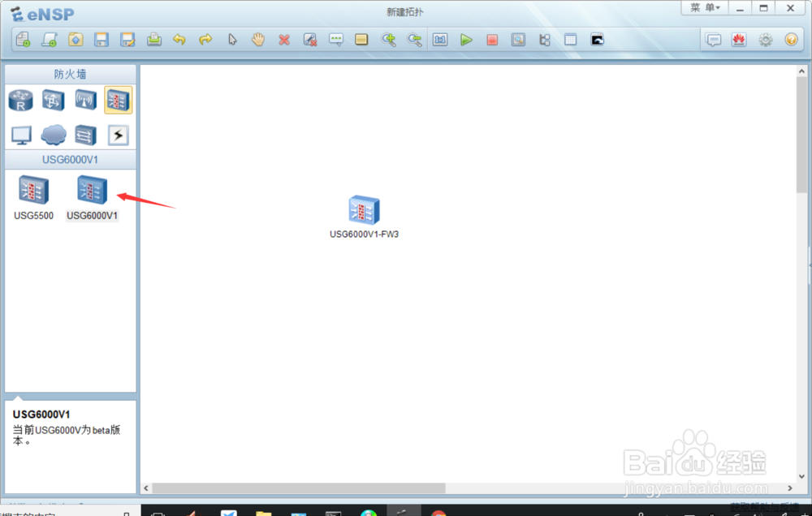Open the Huawei website icon
Image resolution: width=812 pixels, height=516 pixels.
[x=739, y=39]
